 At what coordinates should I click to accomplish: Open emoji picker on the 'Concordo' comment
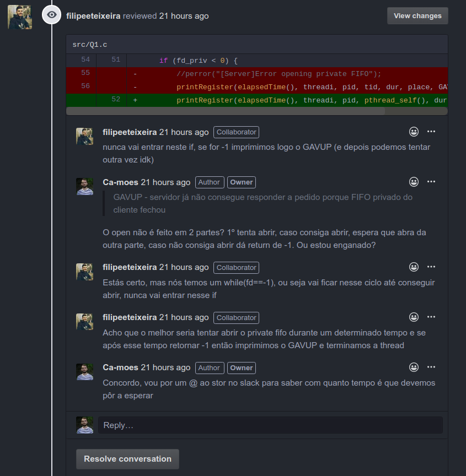tap(414, 367)
